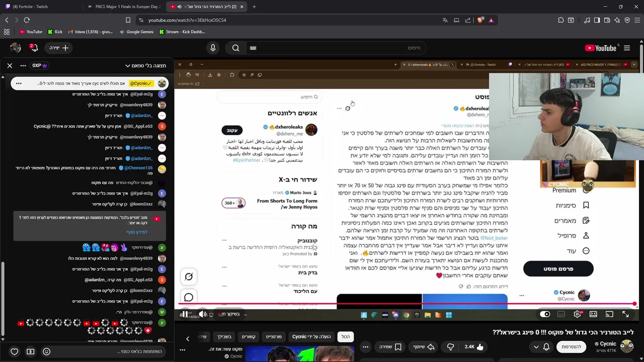Go back in browser history
The height and width of the screenshot is (362, 644).
point(7,20)
